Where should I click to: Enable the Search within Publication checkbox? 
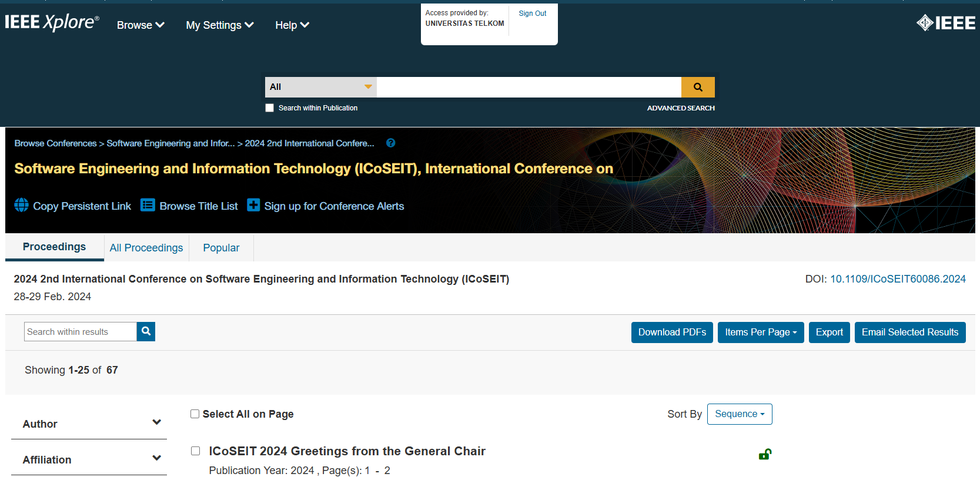coord(269,108)
